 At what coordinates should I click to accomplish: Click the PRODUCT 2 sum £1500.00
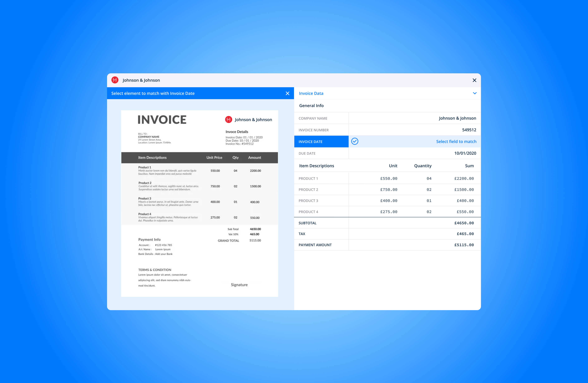coord(464,190)
